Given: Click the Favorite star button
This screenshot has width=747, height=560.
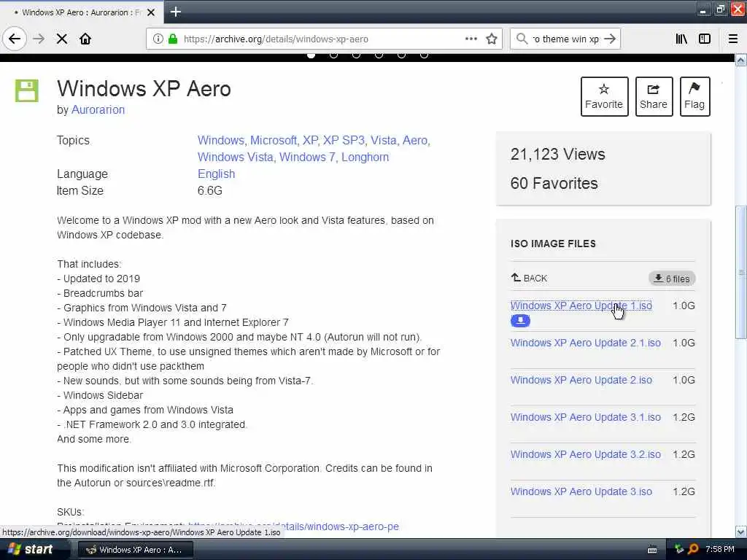Looking at the screenshot, I should (604, 96).
